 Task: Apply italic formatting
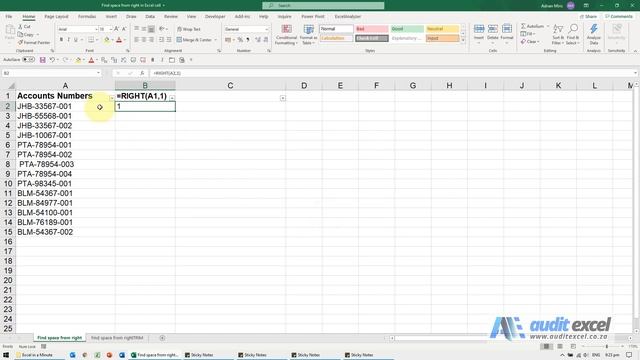click(68, 40)
